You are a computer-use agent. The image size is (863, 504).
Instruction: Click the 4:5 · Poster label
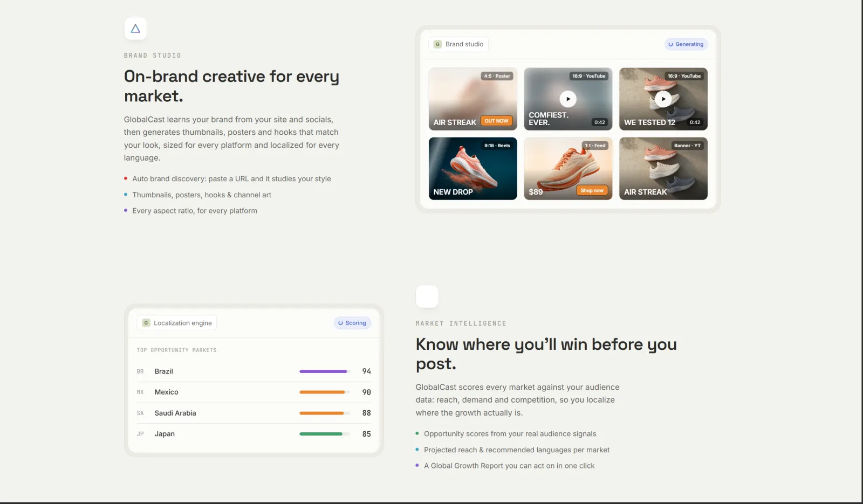497,76
